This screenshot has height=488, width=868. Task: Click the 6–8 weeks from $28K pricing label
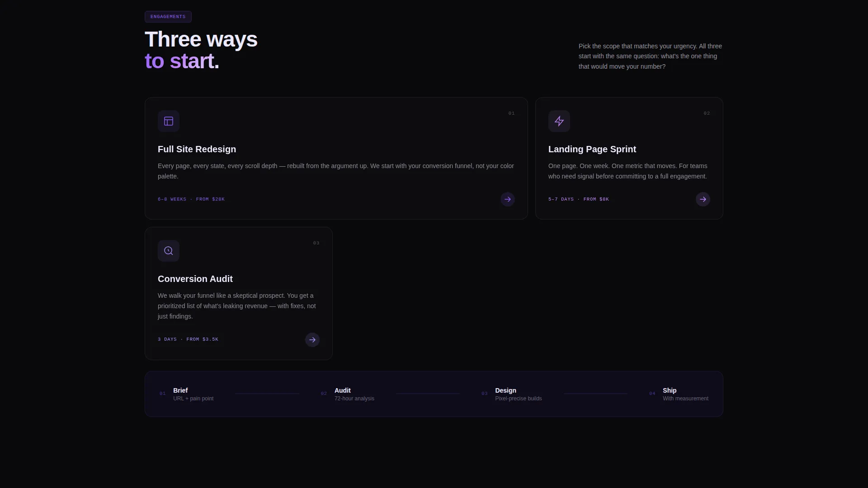tap(191, 199)
